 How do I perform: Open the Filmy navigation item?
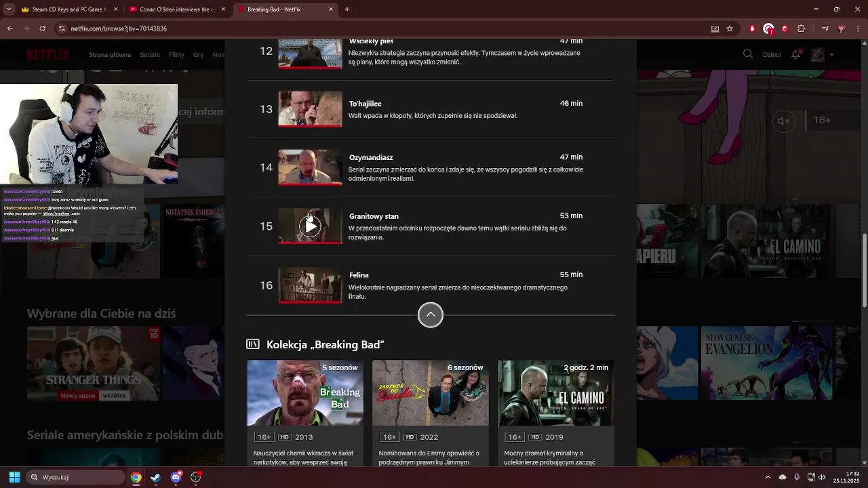pyautogui.click(x=176, y=55)
